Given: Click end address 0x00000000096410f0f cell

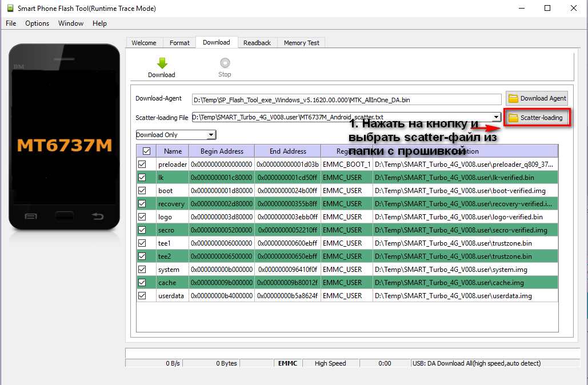Looking at the screenshot, I should click(287, 269).
